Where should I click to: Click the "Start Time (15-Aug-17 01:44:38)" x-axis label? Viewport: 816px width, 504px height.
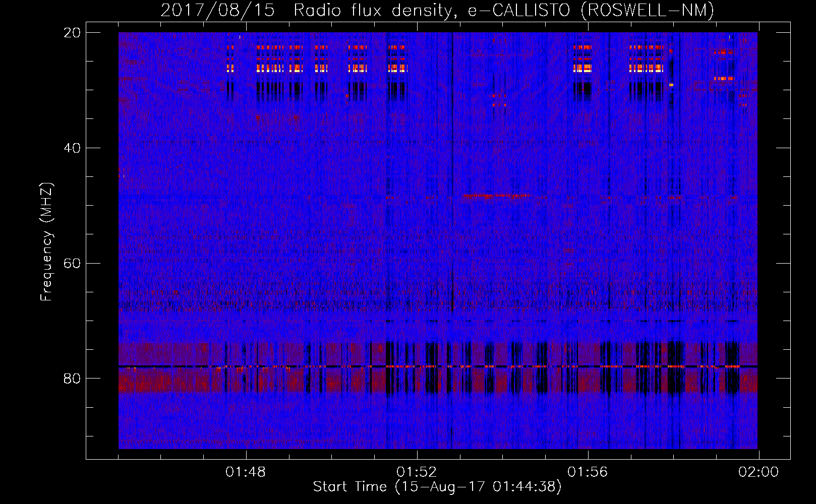(x=437, y=487)
